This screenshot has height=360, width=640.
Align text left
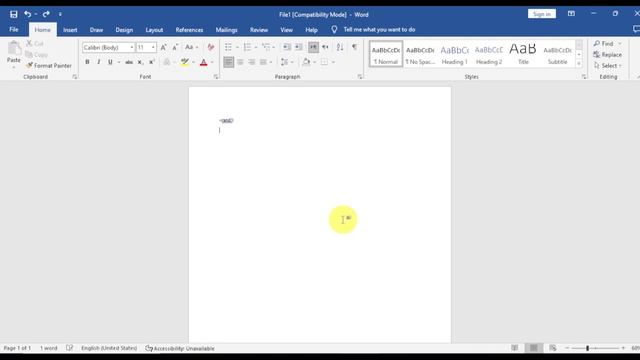[x=229, y=62]
